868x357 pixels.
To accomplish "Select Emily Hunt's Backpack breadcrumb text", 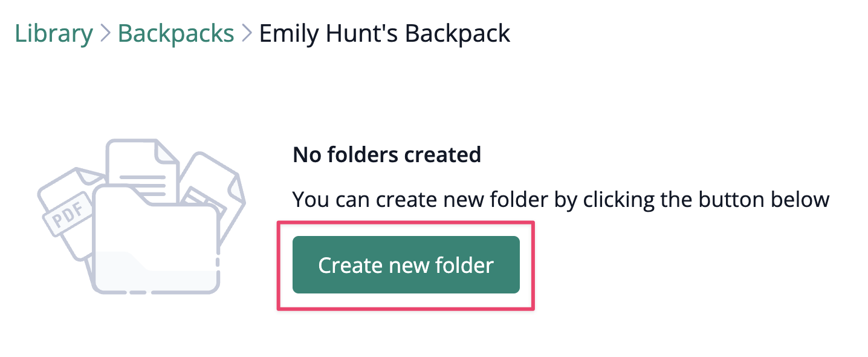I will click(x=384, y=33).
